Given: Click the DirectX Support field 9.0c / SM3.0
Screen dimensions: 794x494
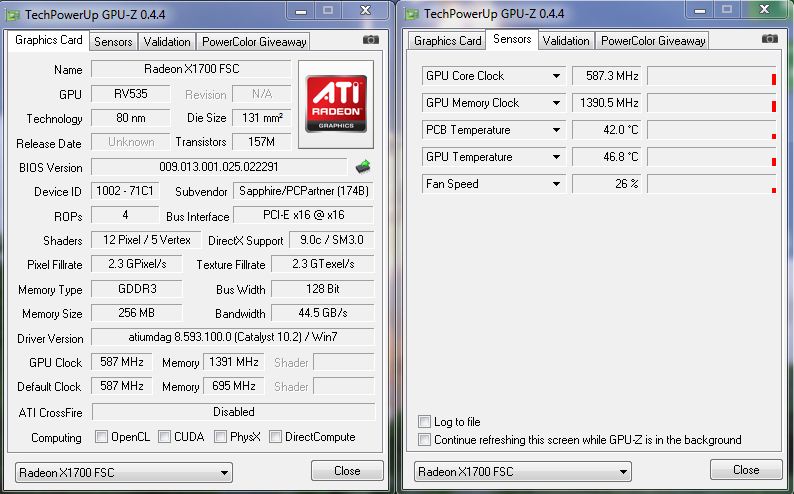Looking at the screenshot, I should coord(332,239).
